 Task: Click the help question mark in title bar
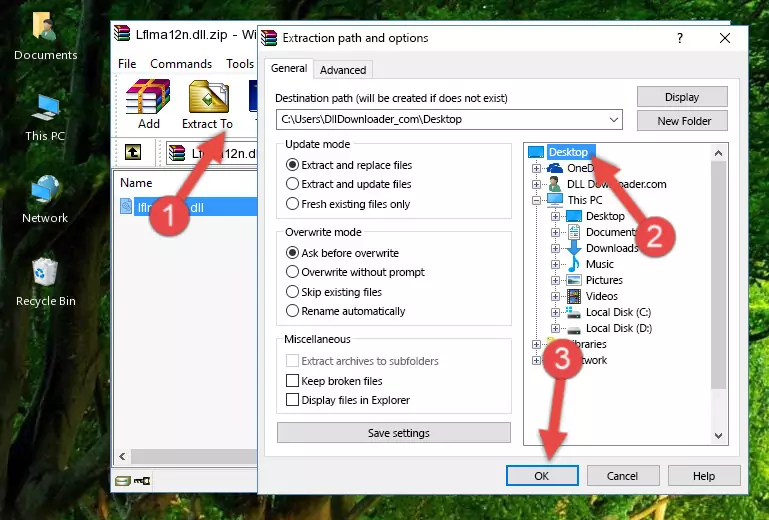coord(680,38)
